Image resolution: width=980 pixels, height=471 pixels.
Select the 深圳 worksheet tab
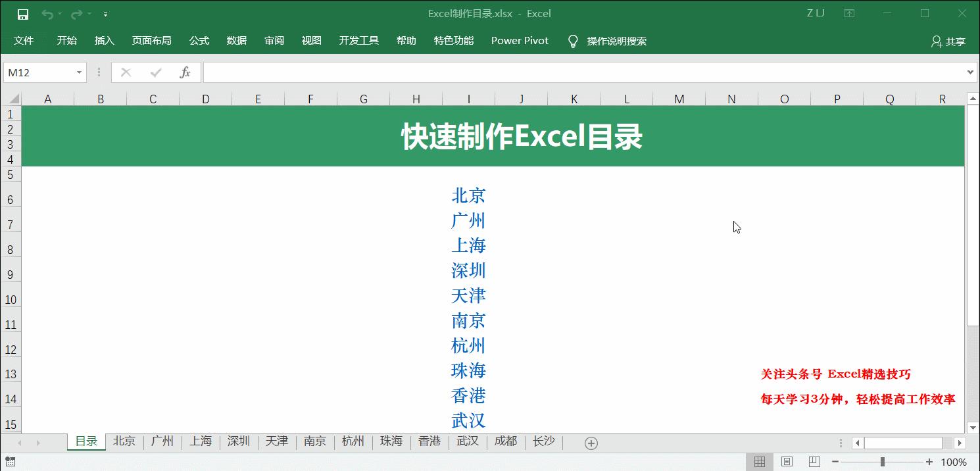pyautogui.click(x=239, y=442)
